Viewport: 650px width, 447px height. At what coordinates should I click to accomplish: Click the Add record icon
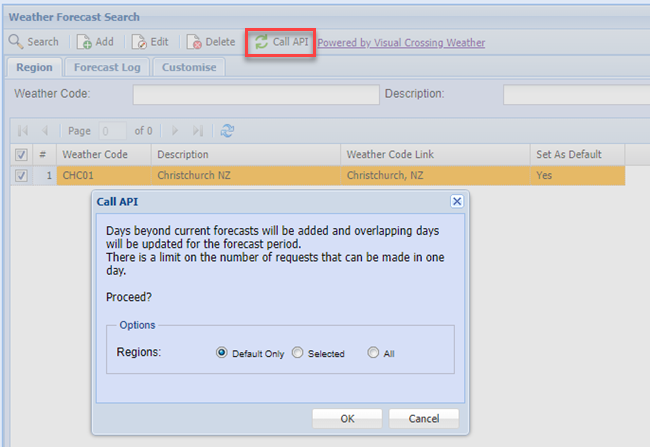click(84, 42)
